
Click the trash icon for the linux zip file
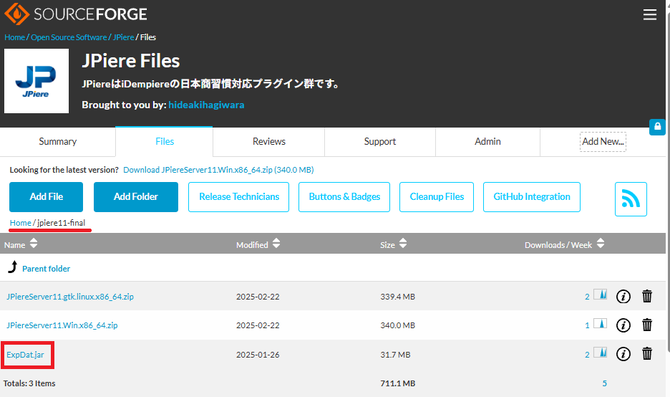[647, 296]
